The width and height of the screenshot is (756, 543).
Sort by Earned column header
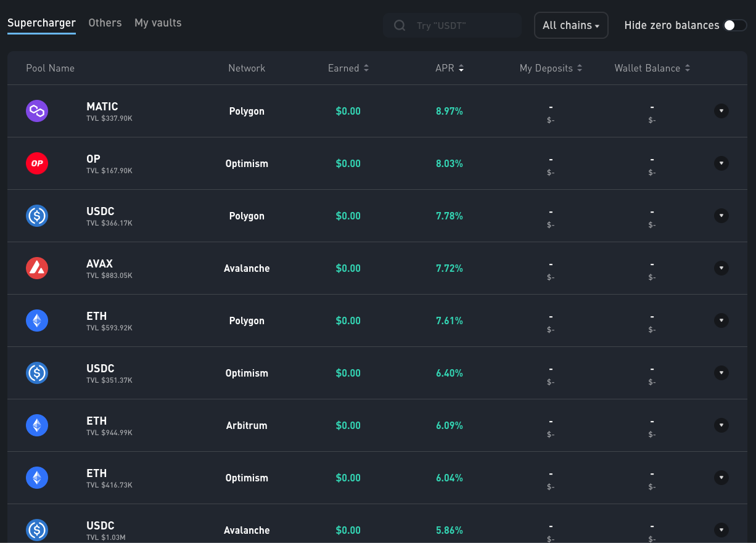point(348,68)
